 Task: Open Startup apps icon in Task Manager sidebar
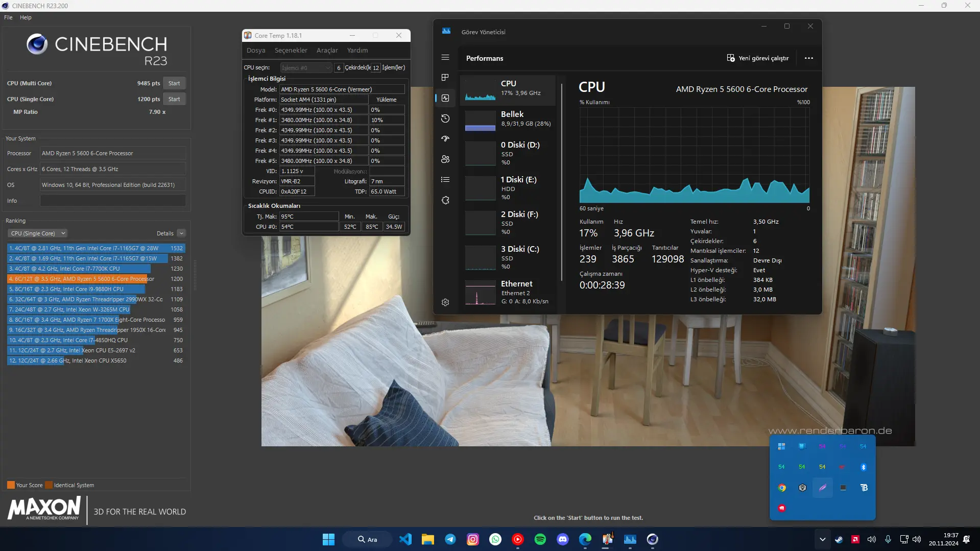(x=445, y=138)
